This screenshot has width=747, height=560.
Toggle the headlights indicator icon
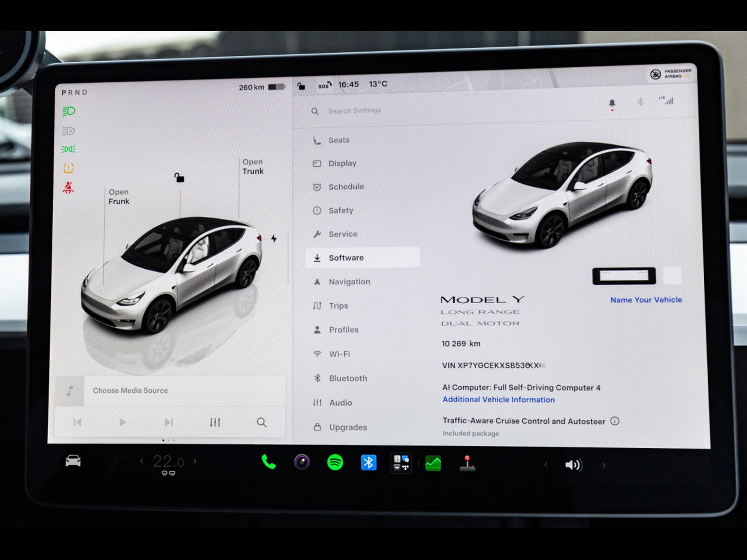coord(69,111)
